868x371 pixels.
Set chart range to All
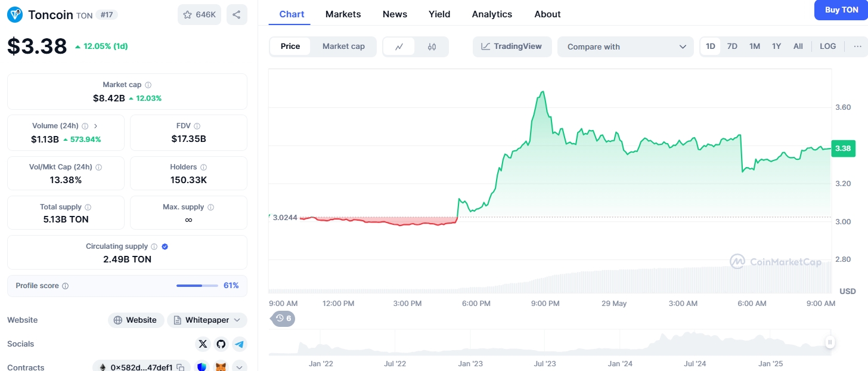click(x=798, y=47)
